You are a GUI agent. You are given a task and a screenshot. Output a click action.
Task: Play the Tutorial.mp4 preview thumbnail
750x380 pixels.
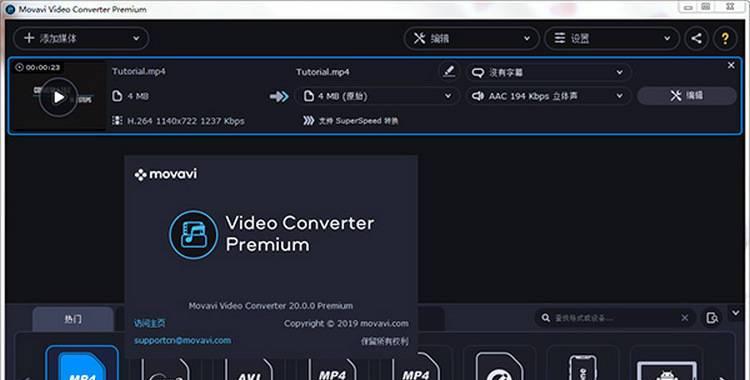pyautogui.click(x=58, y=97)
